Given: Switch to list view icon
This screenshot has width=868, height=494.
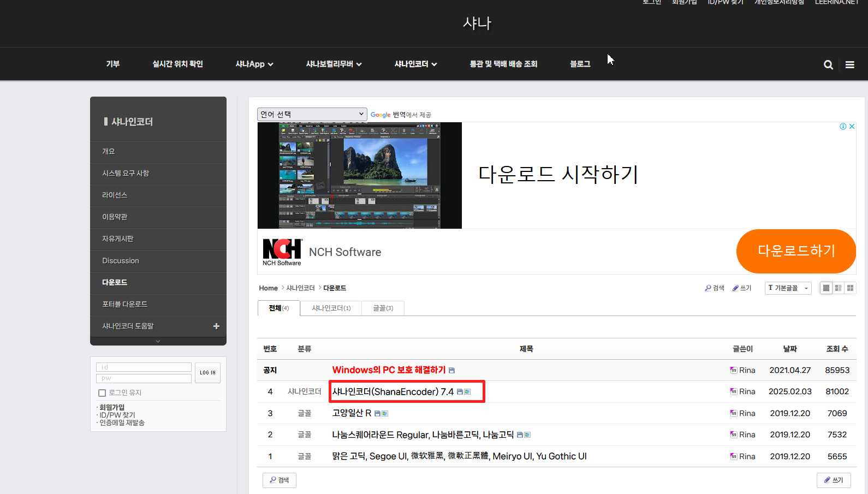Looking at the screenshot, I should tap(826, 288).
